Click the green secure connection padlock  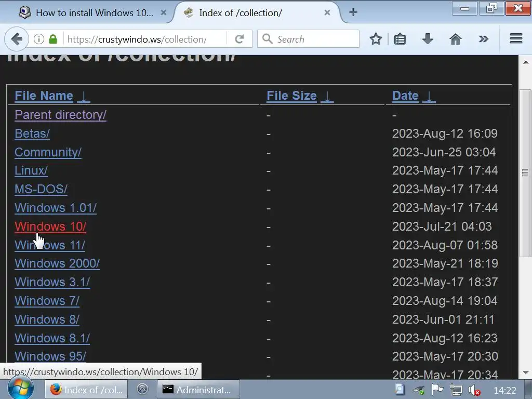53,39
